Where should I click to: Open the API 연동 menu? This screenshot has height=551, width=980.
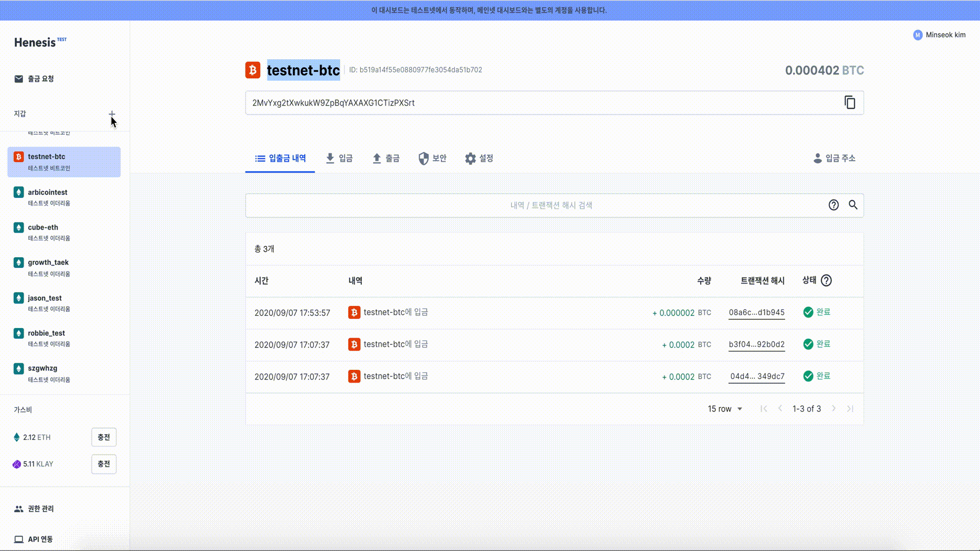pos(34,539)
